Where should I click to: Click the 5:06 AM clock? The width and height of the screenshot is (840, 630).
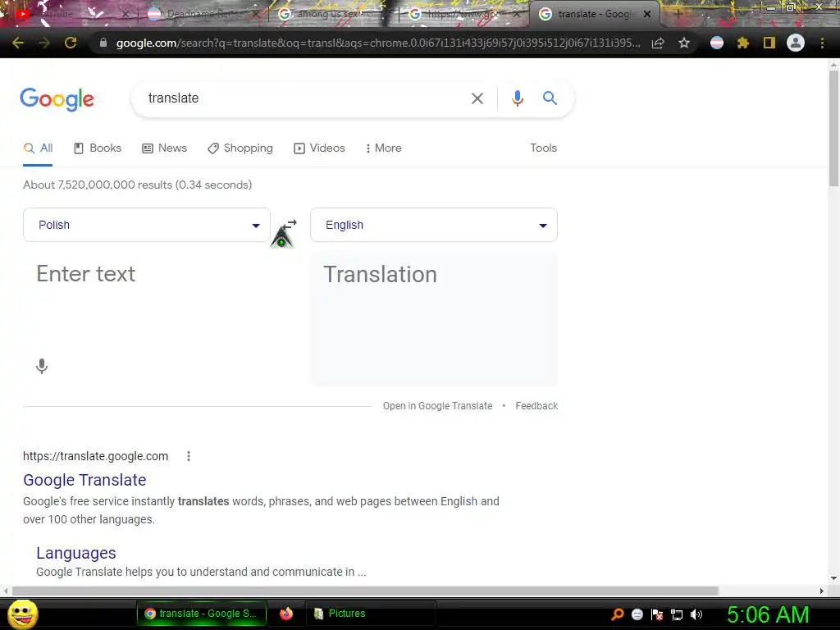pyautogui.click(x=768, y=614)
